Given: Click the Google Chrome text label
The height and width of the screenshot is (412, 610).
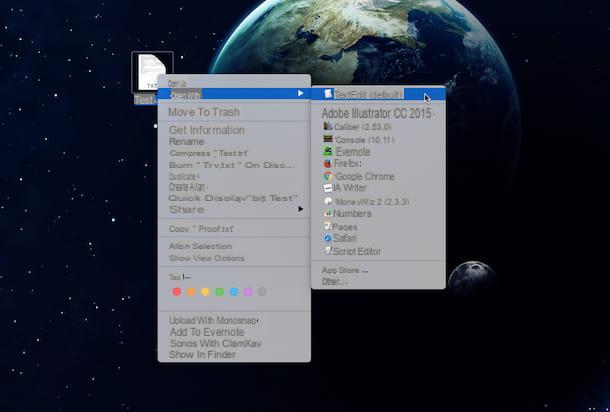Looking at the screenshot, I should point(365,177).
